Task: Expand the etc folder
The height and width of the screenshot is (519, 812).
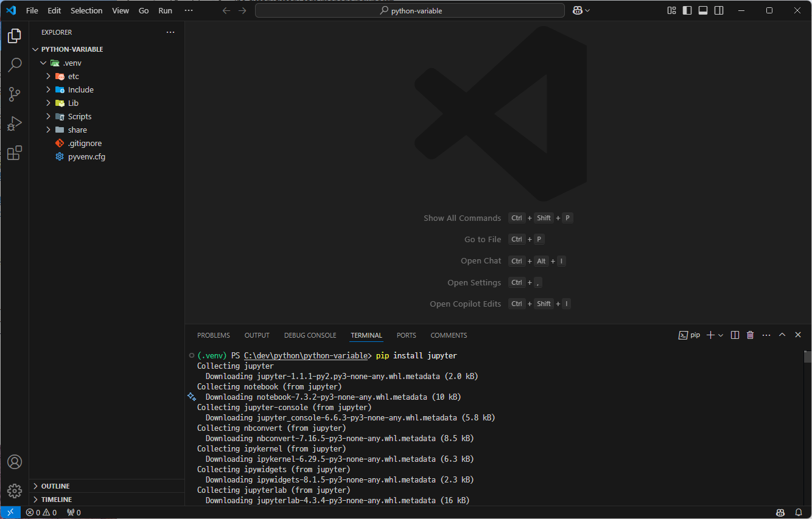Action: [x=48, y=76]
